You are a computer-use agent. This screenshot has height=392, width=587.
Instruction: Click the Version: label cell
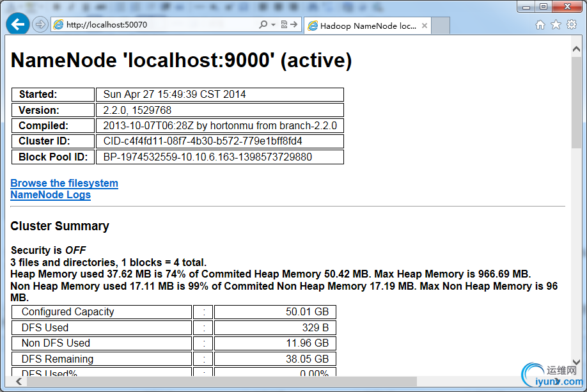coord(53,110)
